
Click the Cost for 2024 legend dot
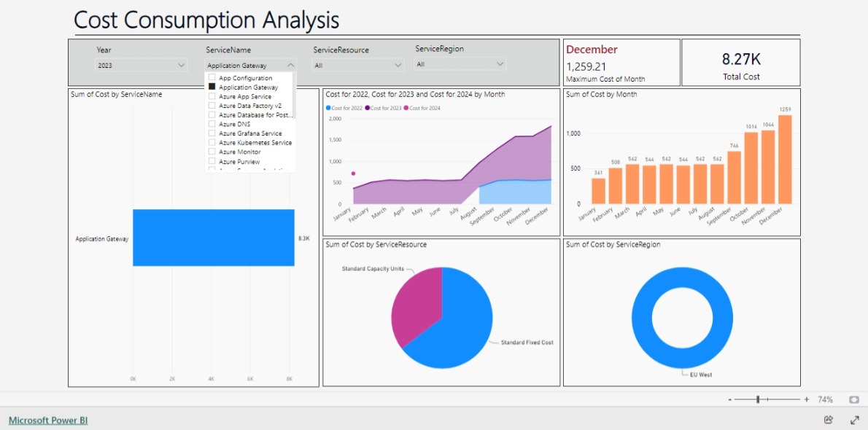pyautogui.click(x=406, y=108)
